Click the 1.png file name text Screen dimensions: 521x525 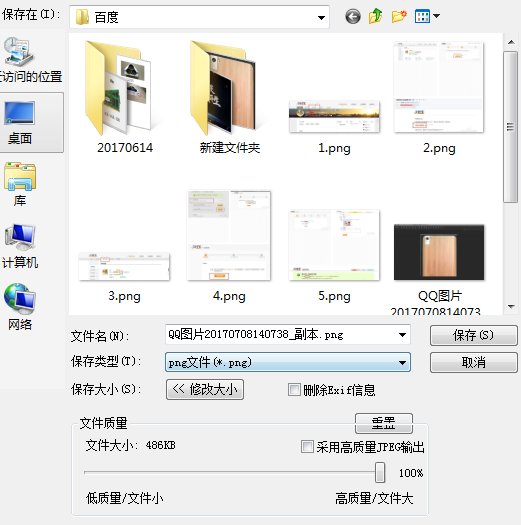point(334,148)
